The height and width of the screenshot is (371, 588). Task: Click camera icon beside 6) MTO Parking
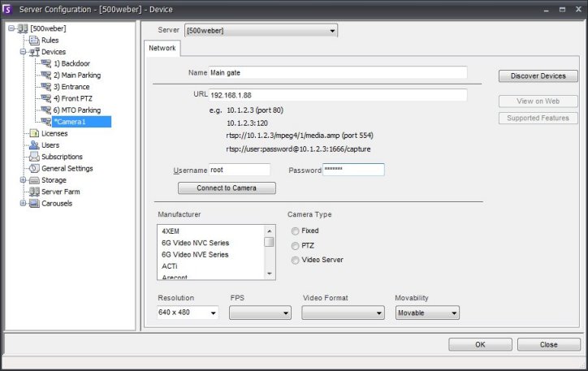click(45, 110)
